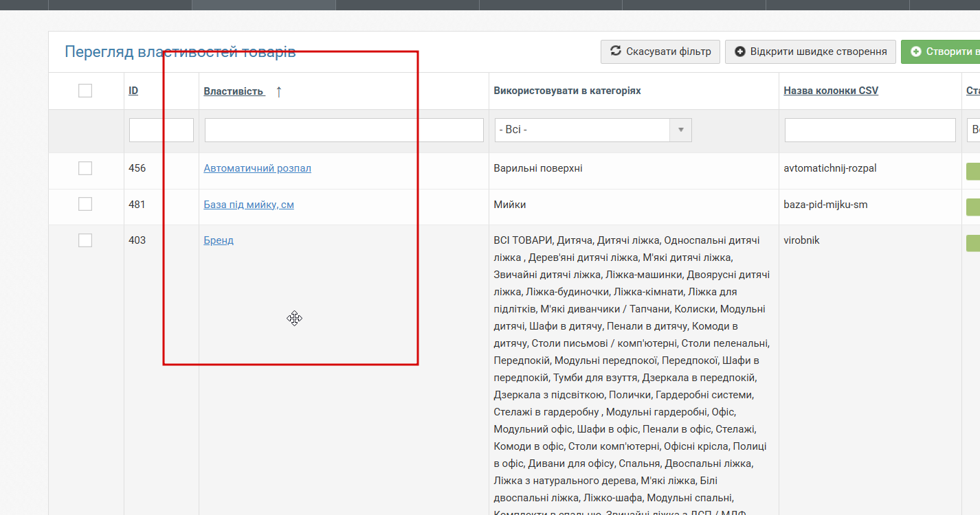Open the '- Всі -' category filter dropdown
Viewport: 980px width, 515px height.
coord(593,130)
